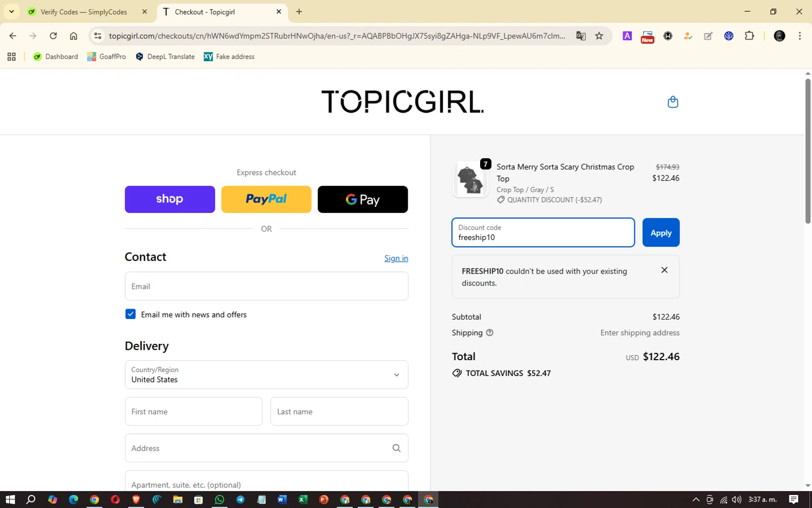Open the Dashboard bookmark
The width and height of the screenshot is (812, 508).
pyautogui.click(x=56, y=56)
